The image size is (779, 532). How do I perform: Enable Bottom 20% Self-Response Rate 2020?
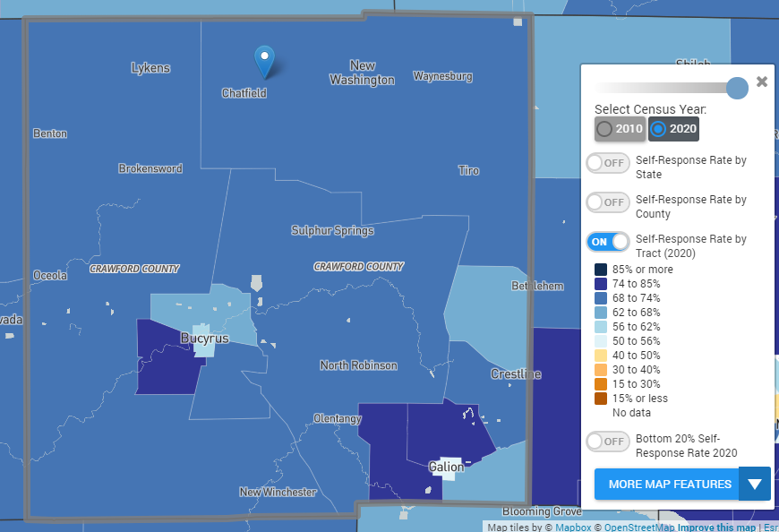[x=607, y=441]
